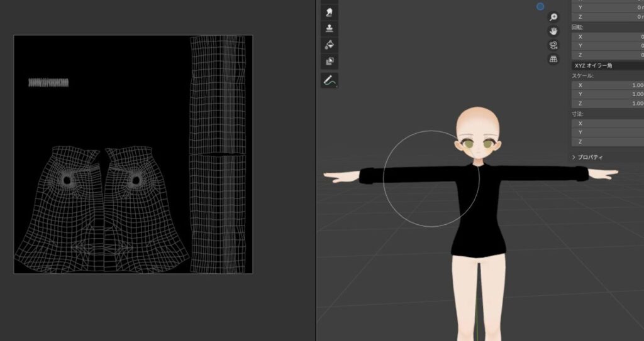The width and height of the screenshot is (644, 341).
Task: Select the Annotate pencil tool
Action: point(330,80)
